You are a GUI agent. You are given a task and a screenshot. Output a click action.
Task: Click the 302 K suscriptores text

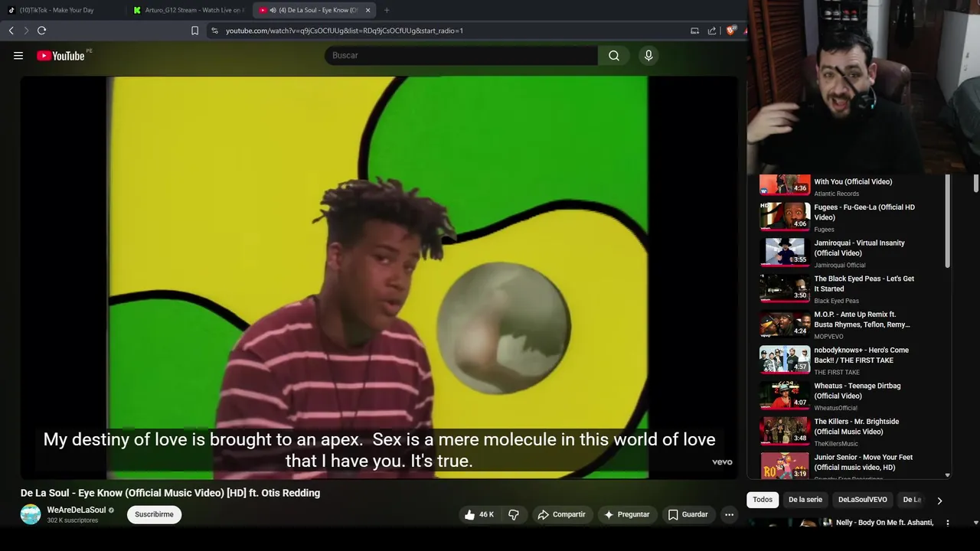(73, 520)
